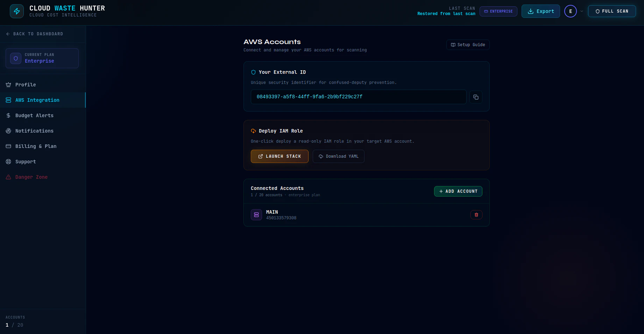Launch the CloudFormation stack

(x=279, y=156)
